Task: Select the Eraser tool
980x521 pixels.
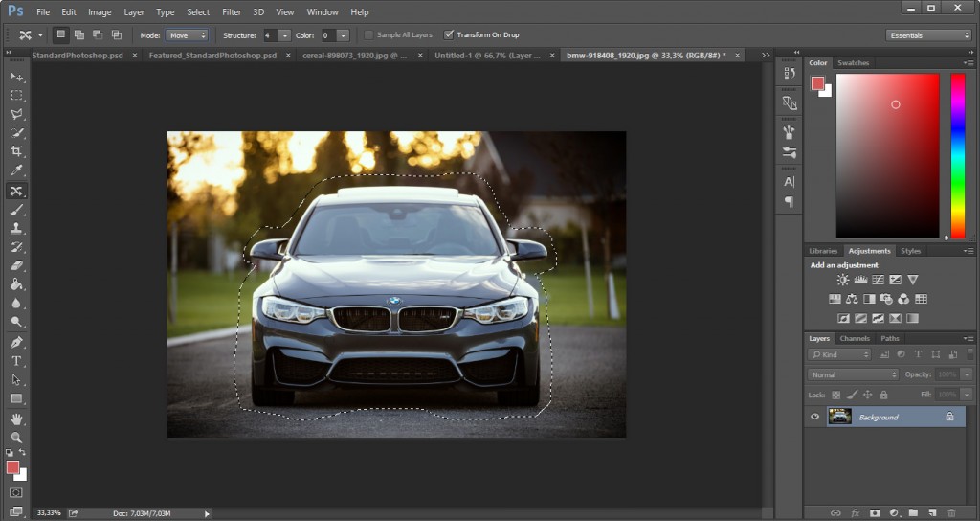Action: tap(16, 266)
